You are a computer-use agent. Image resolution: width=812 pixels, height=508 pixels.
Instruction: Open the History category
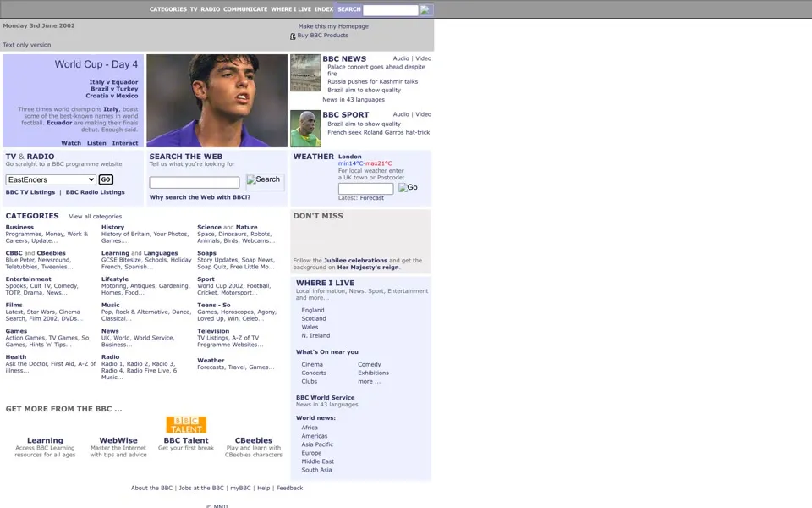(x=112, y=227)
